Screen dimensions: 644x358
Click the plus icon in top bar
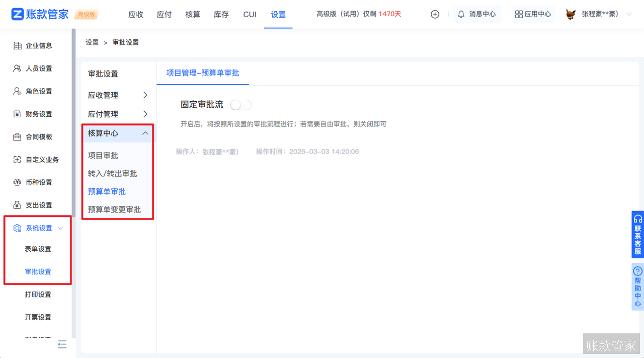tap(434, 14)
